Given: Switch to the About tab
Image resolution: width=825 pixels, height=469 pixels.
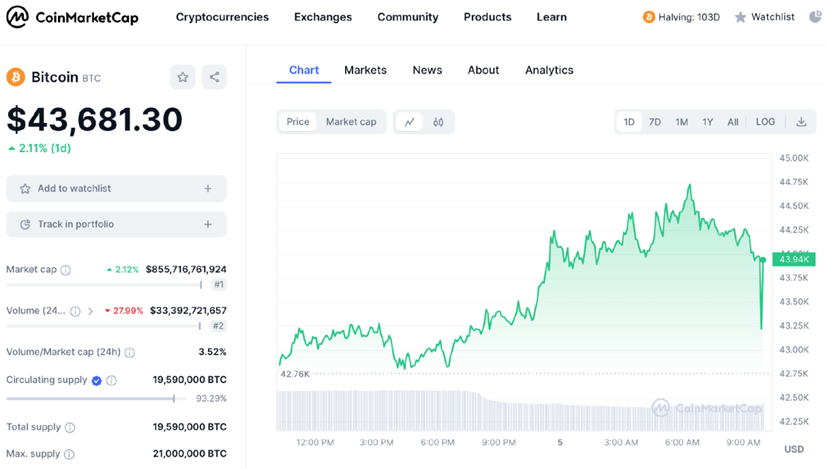Looking at the screenshot, I should coord(483,70).
